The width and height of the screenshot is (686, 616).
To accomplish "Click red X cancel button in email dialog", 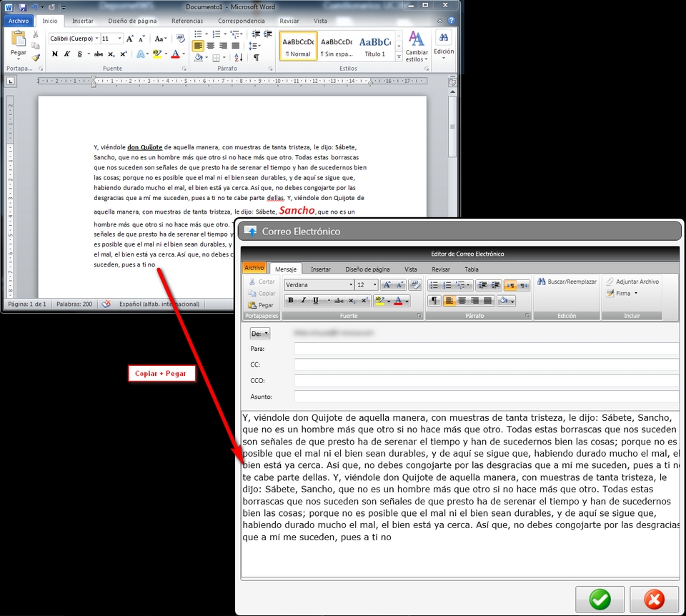I will coord(655,599).
